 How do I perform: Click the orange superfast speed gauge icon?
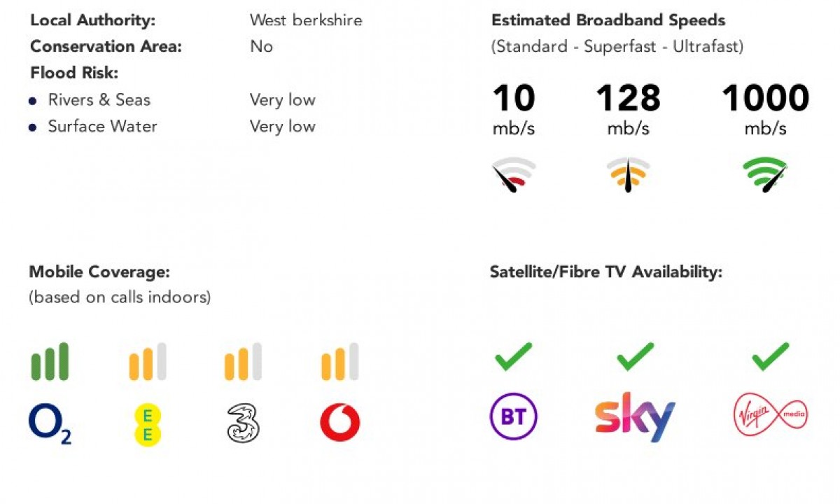coord(628,174)
